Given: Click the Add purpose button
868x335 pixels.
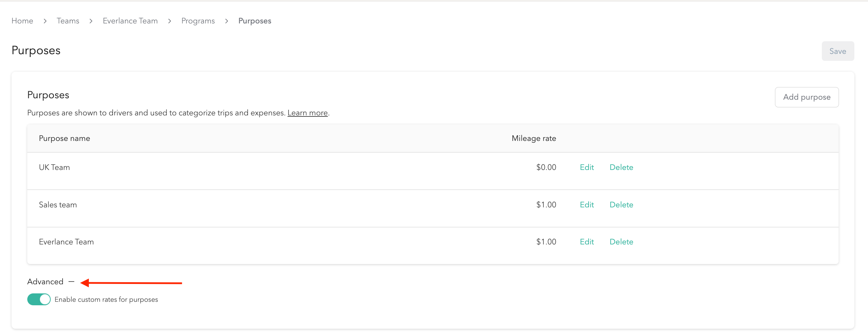Looking at the screenshot, I should click(806, 97).
